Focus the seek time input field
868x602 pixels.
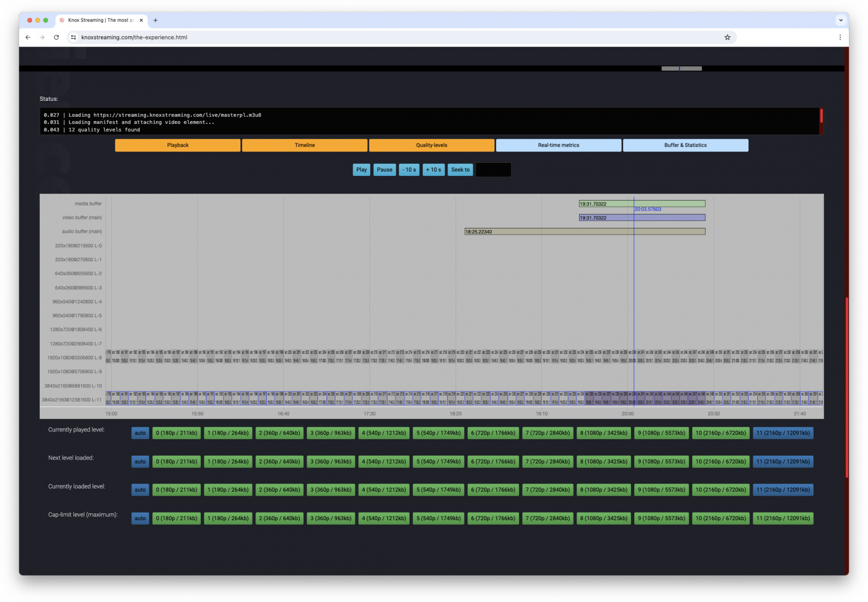[493, 170]
